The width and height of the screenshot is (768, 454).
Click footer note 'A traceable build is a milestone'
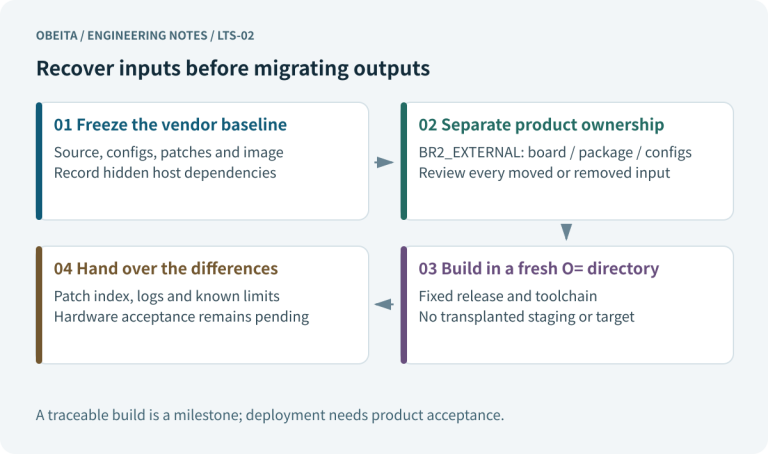tap(139, 415)
